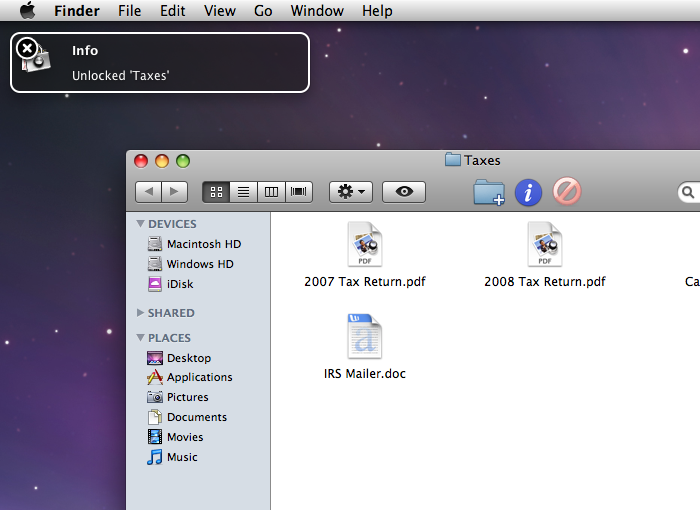Click the New Folder toolbar icon
Image resolution: width=700 pixels, height=510 pixels.
(489, 192)
